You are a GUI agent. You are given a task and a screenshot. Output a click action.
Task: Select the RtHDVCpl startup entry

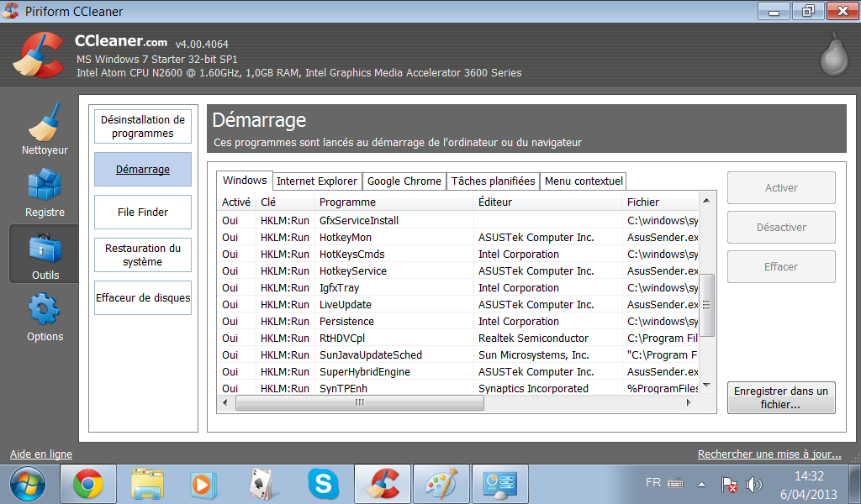point(458,339)
